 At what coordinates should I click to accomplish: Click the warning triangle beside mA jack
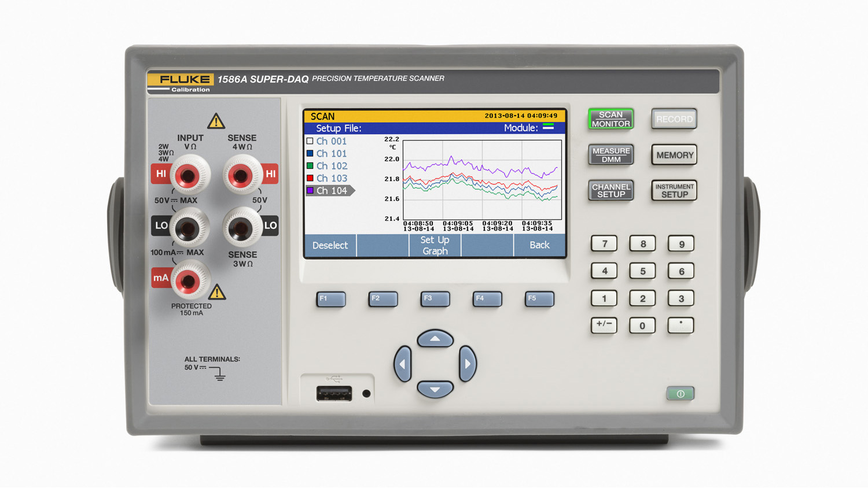click(x=217, y=292)
